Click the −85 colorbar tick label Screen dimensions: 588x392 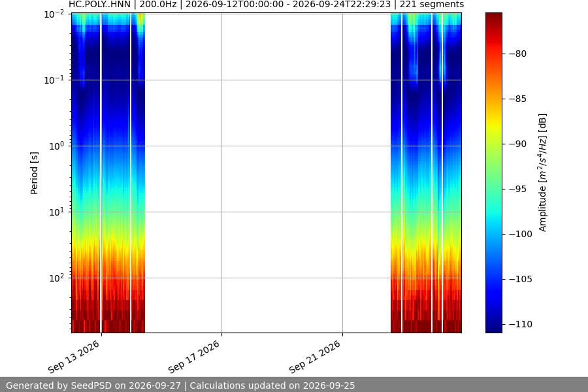(x=518, y=99)
